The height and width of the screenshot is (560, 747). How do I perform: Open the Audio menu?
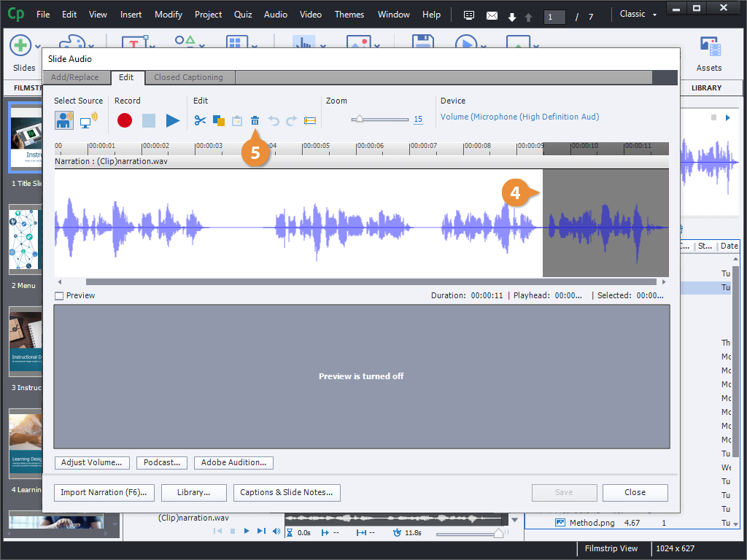[x=275, y=15]
